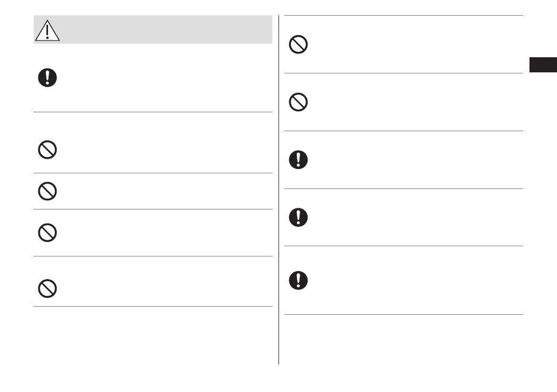557x392 pixels.
Task: Click the gray header banner beside the warning triangle
Action: pyautogui.click(x=162, y=30)
